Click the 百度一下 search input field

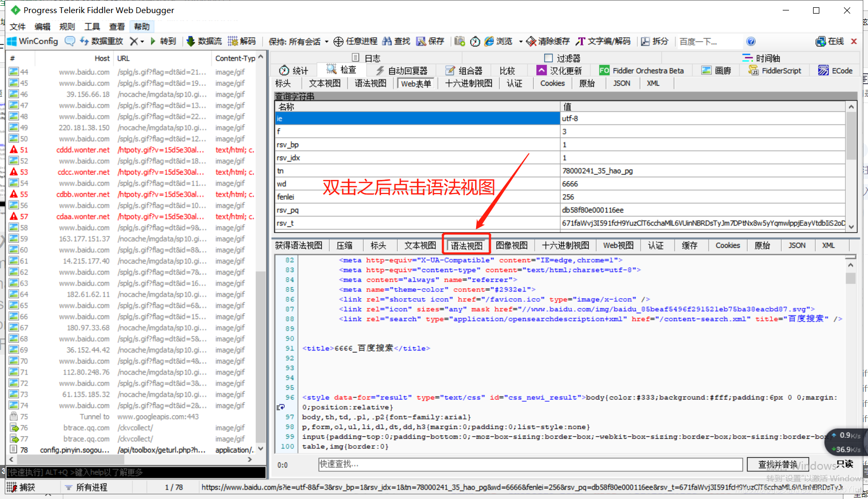pyautogui.click(x=709, y=41)
